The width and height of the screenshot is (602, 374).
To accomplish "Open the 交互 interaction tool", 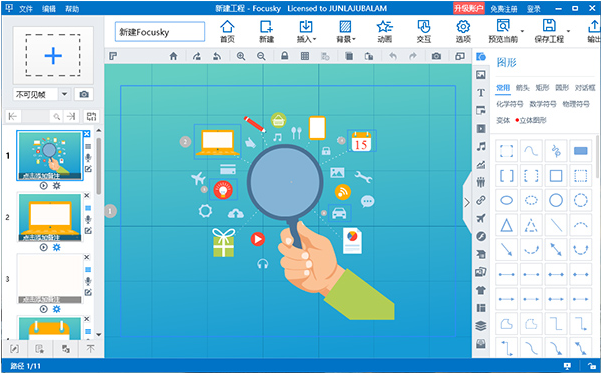I will tap(424, 31).
